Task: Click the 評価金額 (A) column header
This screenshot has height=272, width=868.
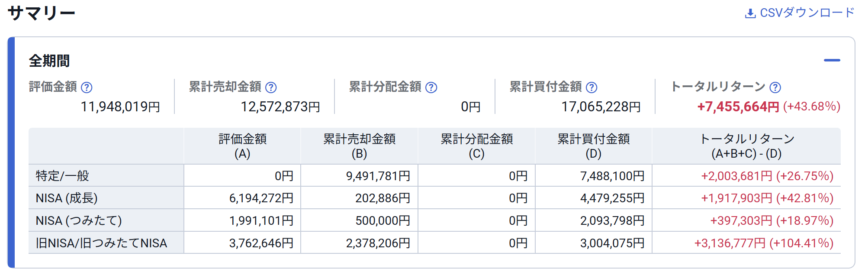Action: (x=242, y=146)
